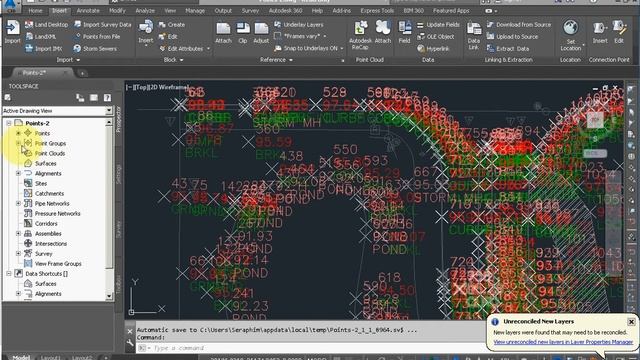The height and width of the screenshot is (360, 640).
Task: Click the Toolspace tree scrollbar
Action: [109, 209]
